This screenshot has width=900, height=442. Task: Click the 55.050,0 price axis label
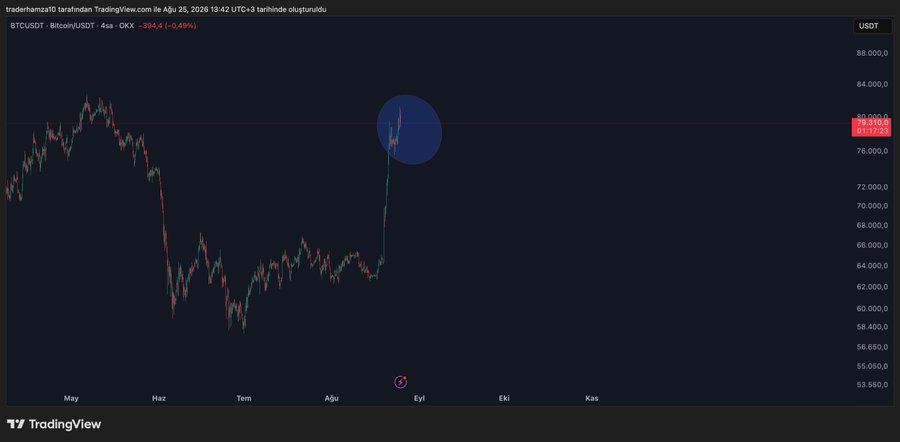pyautogui.click(x=871, y=366)
